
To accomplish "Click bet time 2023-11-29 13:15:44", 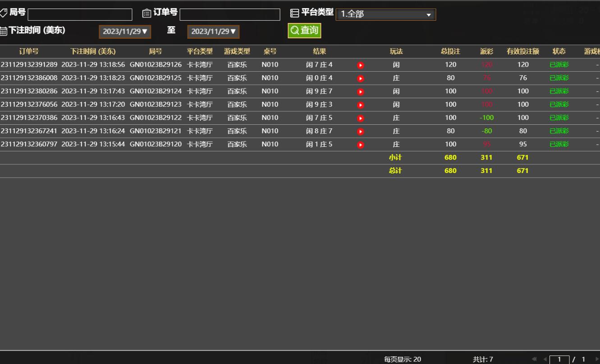I will [93, 145].
